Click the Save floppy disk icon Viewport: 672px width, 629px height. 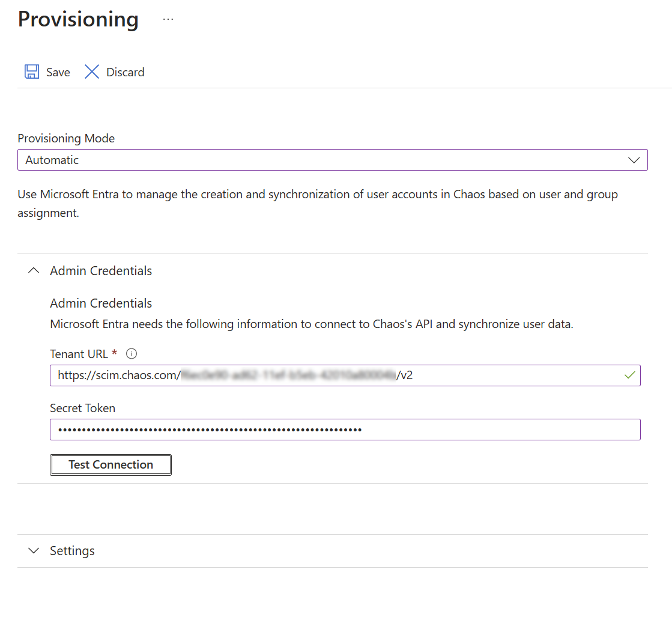32,71
